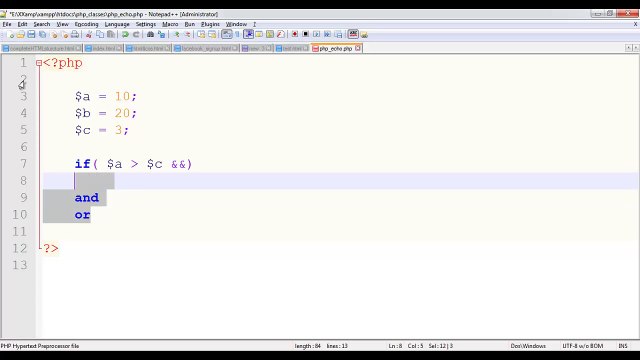The image size is (640, 360).
Task: Open Replace toolbar icon
Action: (x=161, y=35)
